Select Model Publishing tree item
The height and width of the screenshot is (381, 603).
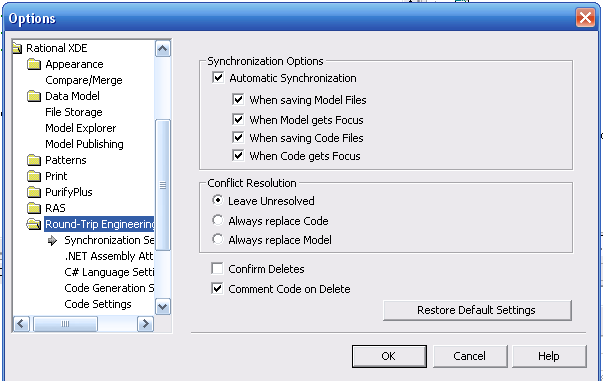pyautogui.click(x=84, y=144)
